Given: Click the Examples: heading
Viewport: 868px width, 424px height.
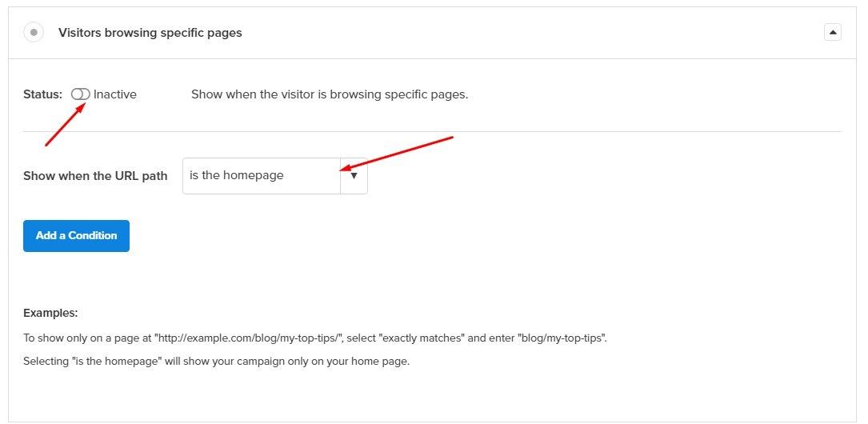Looking at the screenshot, I should [50, 314].
